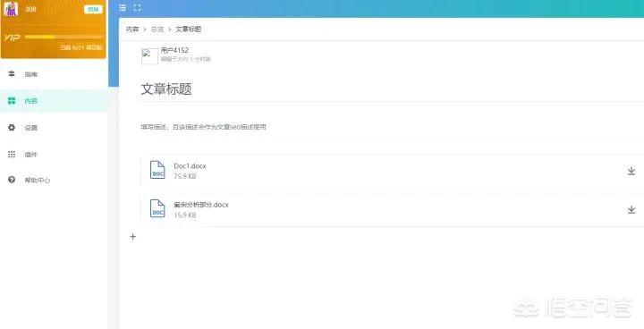Image resolution: width=644 pixels, height=329 pixels.
Task: Click the signpost icon in sidebar
Action: point(12,74)
